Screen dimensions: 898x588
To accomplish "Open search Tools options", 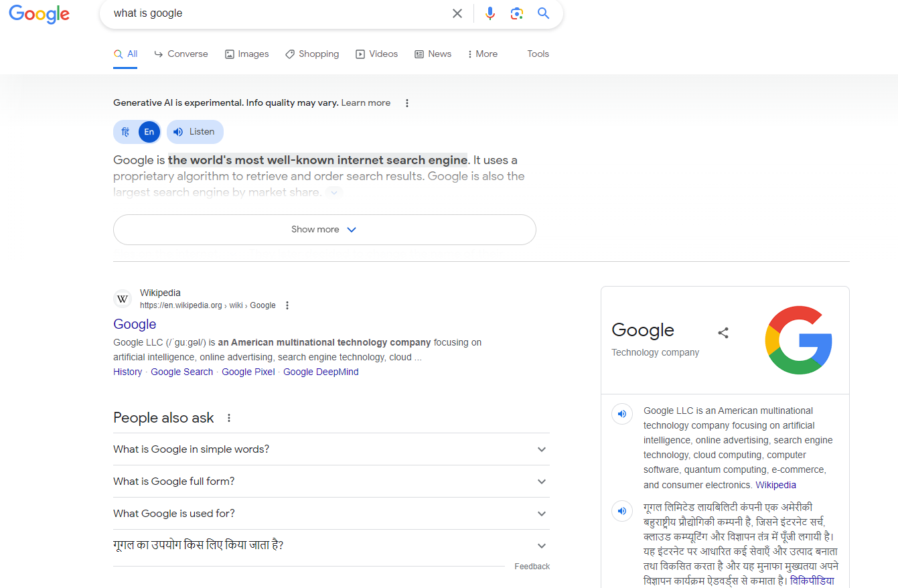I will point(538,54).
